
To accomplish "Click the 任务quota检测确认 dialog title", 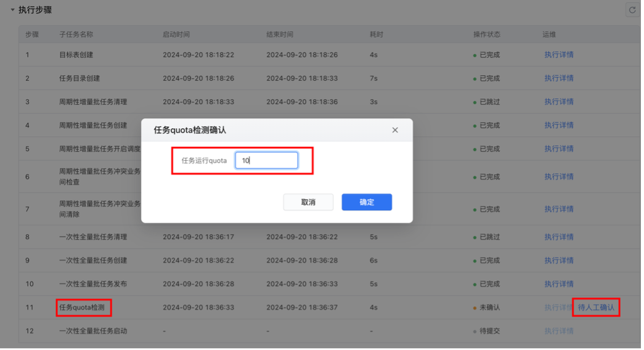I will coord(190,131).
